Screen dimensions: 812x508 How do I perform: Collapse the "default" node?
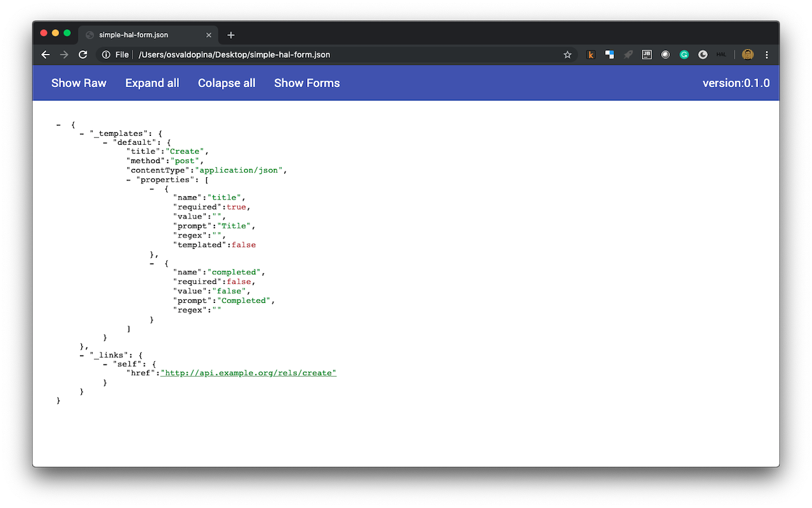pos(106,143)
